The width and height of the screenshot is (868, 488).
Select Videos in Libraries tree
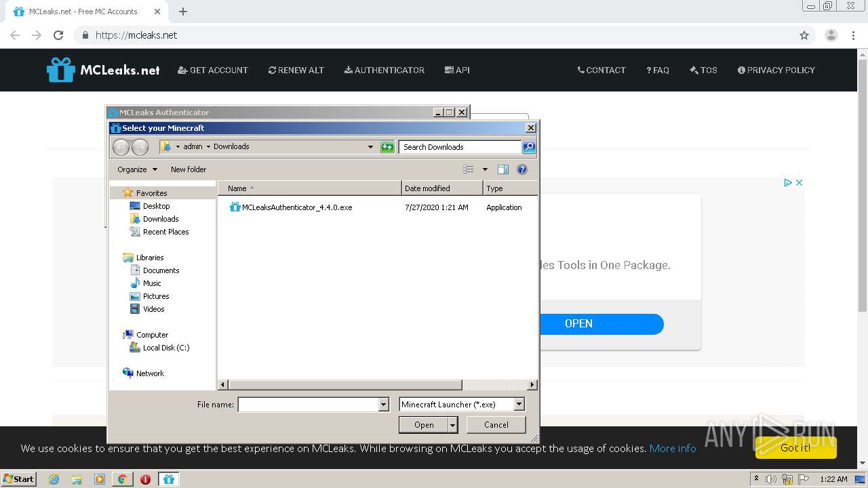154,309
